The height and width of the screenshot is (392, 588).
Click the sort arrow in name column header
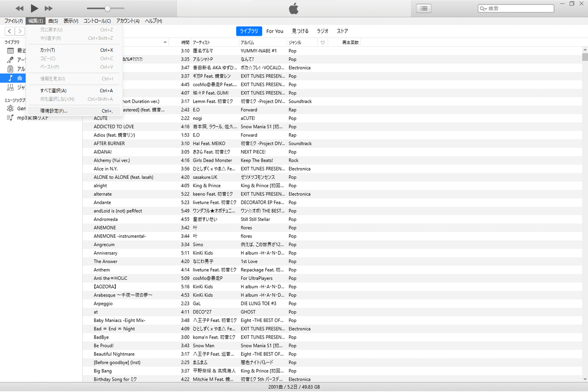[x=164, y=43]
